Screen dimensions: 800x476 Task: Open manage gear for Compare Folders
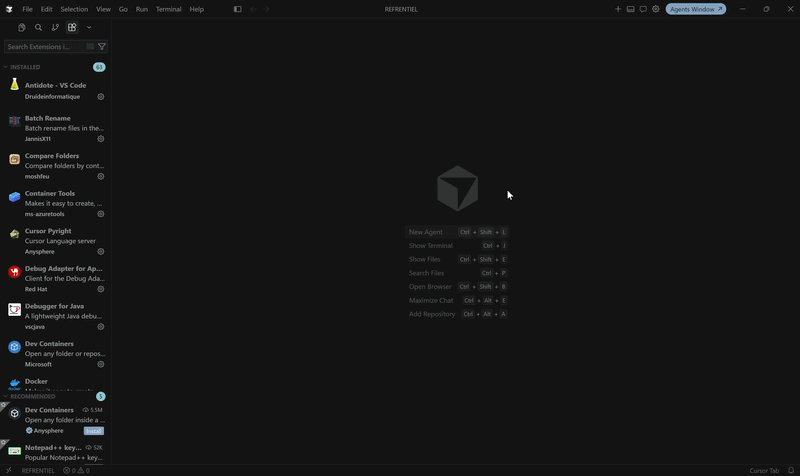point(101,177)
